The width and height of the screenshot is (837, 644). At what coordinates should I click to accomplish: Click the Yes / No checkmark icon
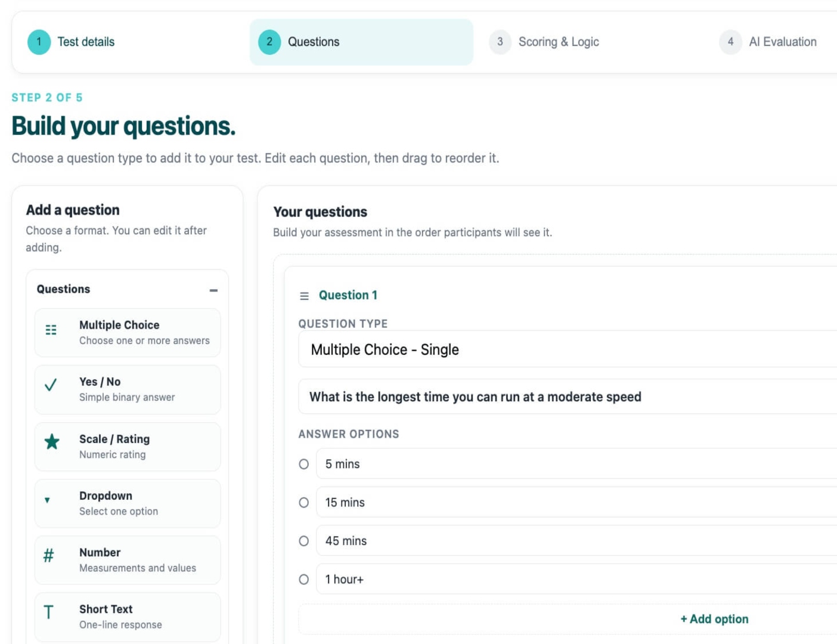[51, 385]
